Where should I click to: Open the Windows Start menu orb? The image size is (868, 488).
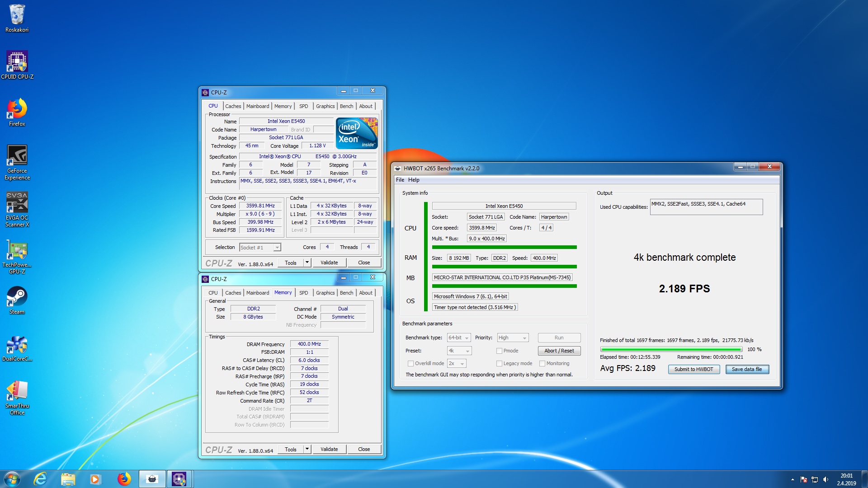[12, 479]
